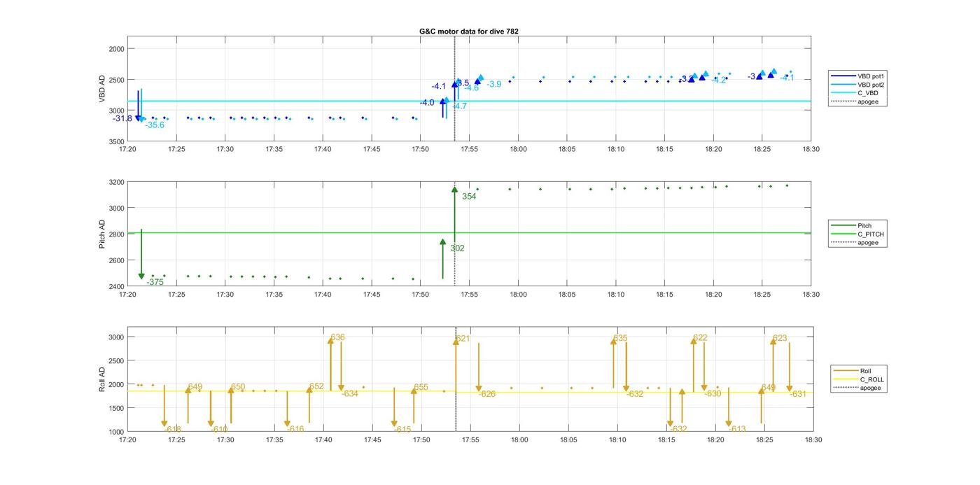Click the '2400' tick on the Pitch axis

[116, 286]
